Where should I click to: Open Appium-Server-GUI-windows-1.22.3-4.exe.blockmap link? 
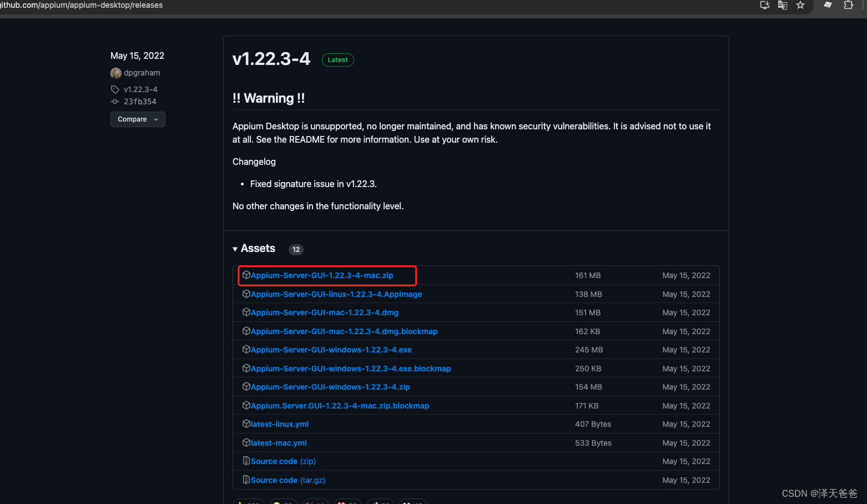[x=351, y=369]
